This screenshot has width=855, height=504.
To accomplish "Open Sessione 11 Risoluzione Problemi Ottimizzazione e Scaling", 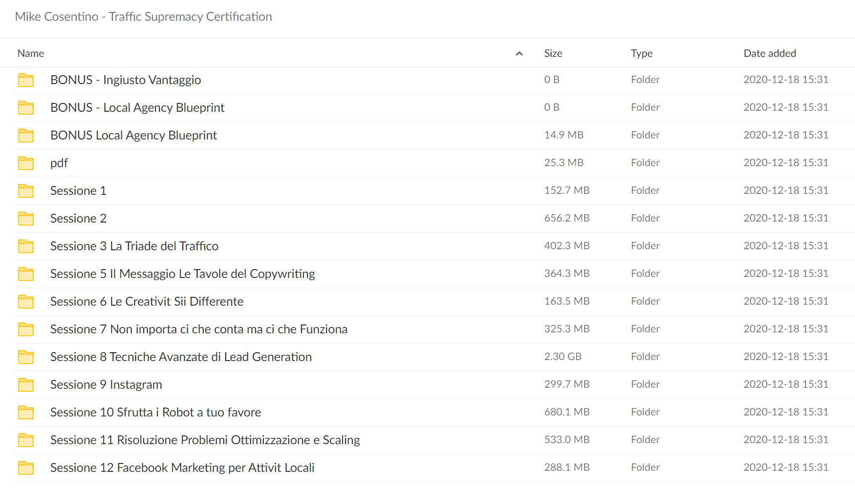I will (205, 440).
